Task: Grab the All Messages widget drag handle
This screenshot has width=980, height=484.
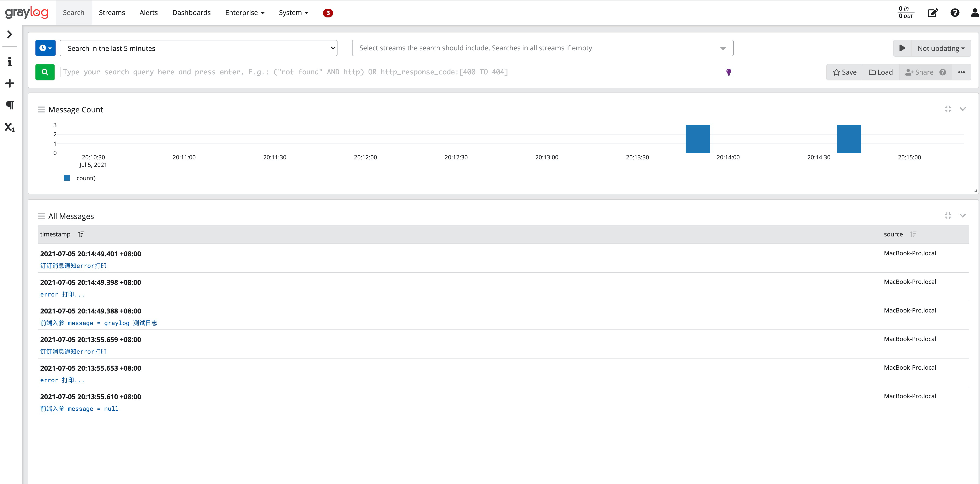Action: pyautogui.click(x=41, y=216)
